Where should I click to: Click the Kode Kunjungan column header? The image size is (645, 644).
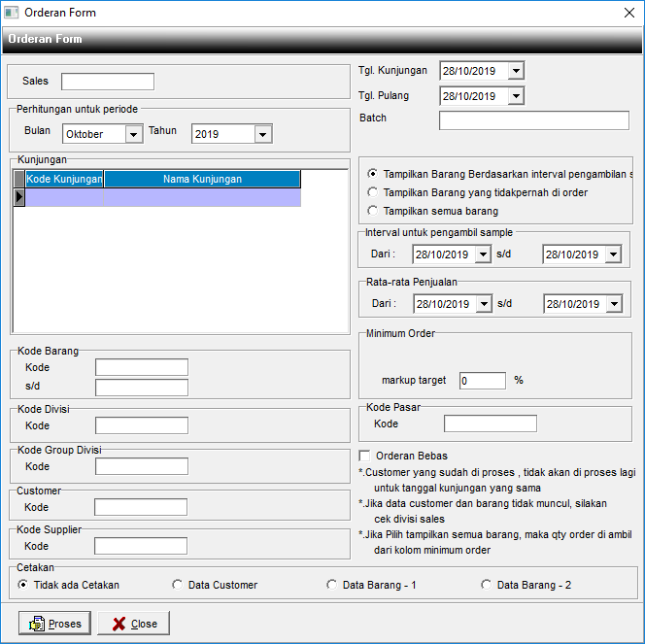64,179
